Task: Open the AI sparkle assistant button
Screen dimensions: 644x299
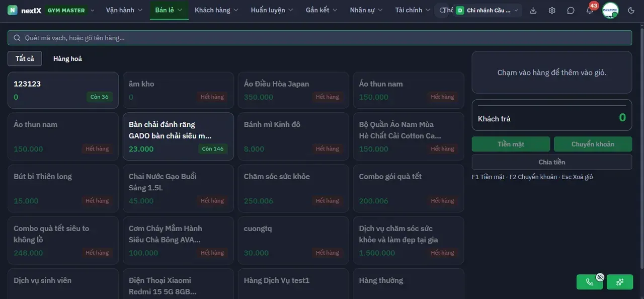Action: coord(620,282)
